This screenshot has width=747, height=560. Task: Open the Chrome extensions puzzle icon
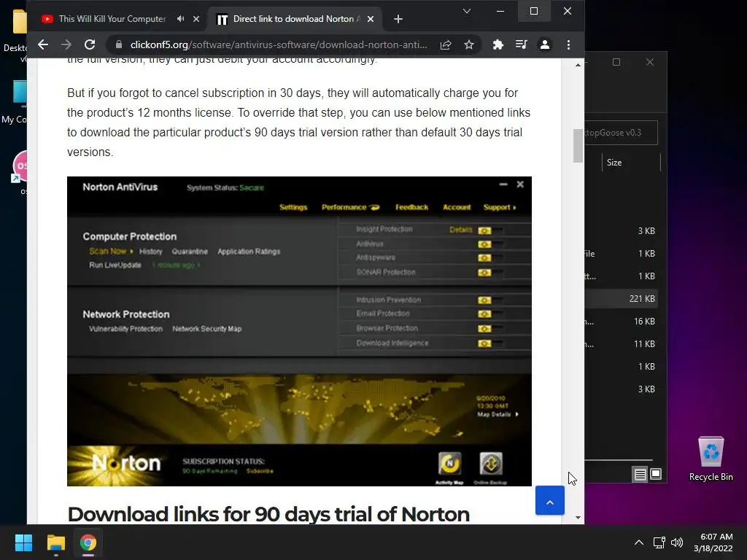point(498,44)
